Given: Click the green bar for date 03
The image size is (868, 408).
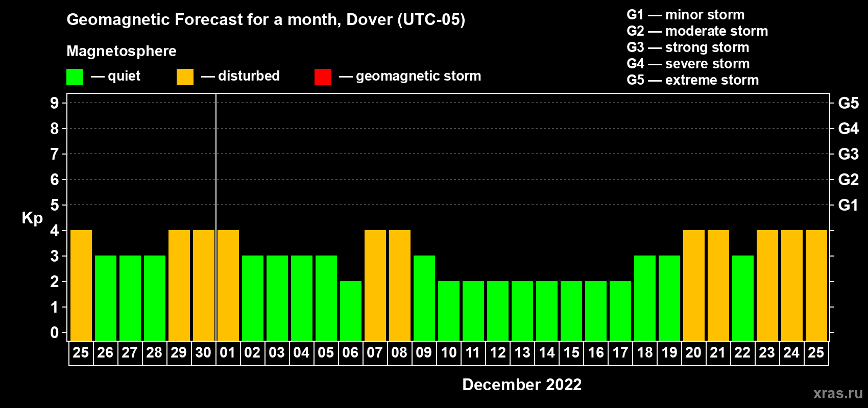Looking at the screenshot, I should 277,298.
